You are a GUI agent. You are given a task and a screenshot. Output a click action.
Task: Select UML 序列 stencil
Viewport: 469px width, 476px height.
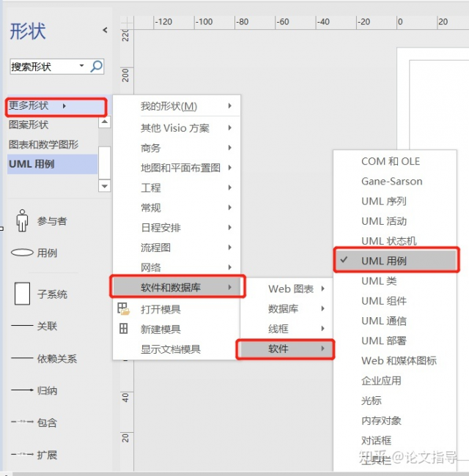pos(395,201)
